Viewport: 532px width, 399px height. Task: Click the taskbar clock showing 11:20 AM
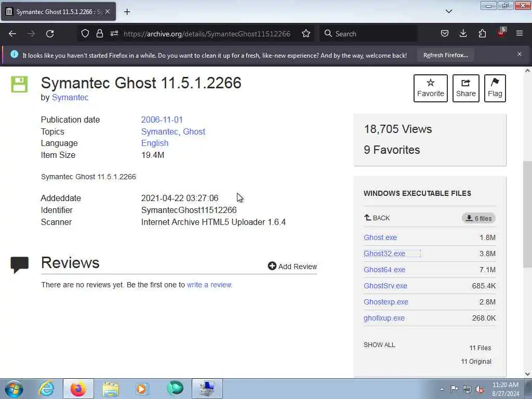[x=505, y=389]
